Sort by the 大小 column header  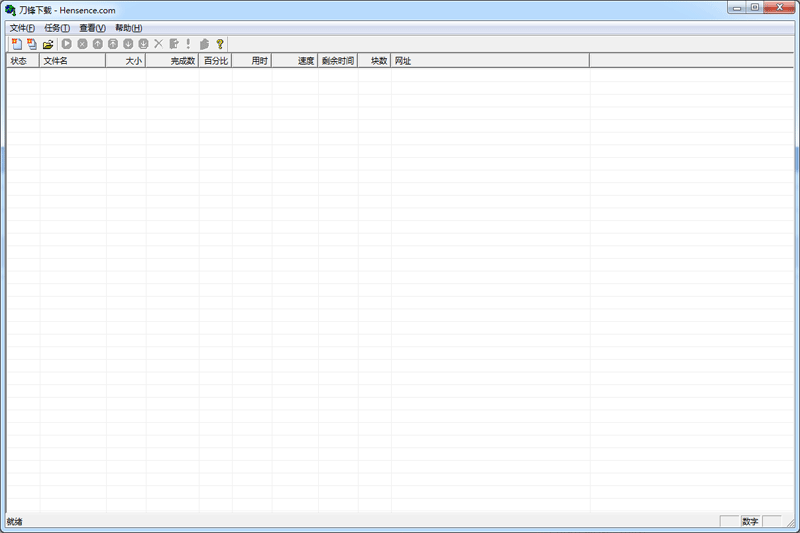[x=126, y=61]
